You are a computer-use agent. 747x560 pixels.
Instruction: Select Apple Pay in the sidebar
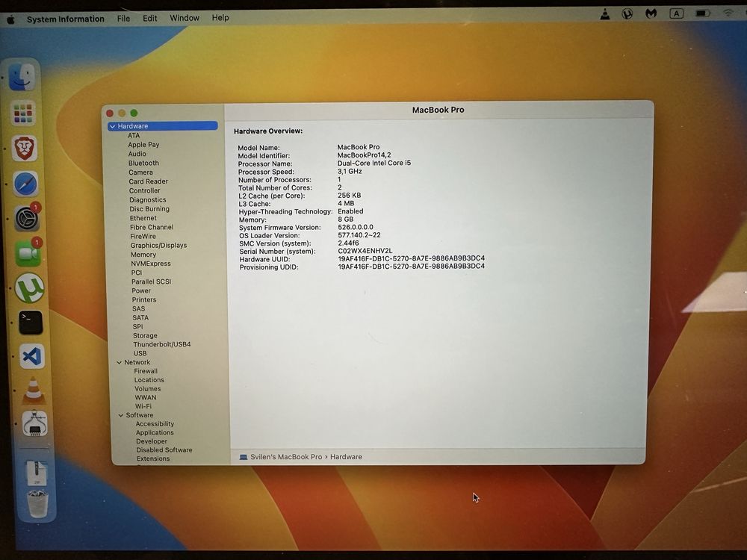click(x=143, y=144)
